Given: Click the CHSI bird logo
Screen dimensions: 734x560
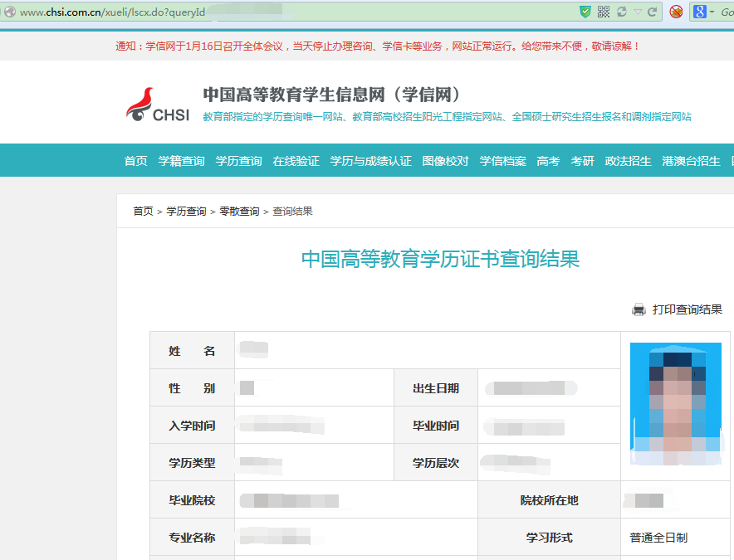Looking at the screenshot, I should pos(159,105).
